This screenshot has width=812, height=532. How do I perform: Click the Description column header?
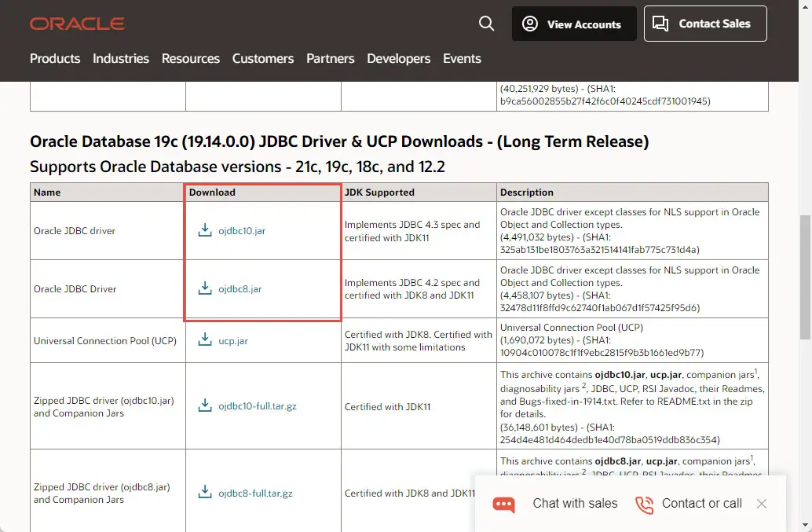(x=632, y=193)
